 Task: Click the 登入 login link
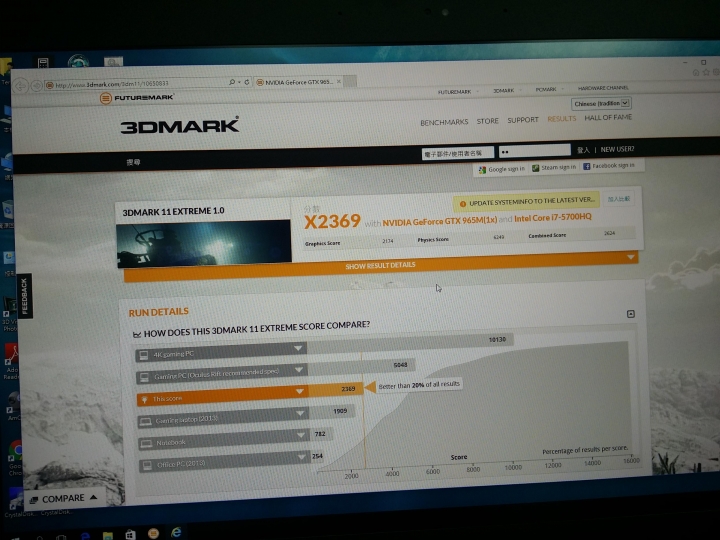(x=583, y=150)
